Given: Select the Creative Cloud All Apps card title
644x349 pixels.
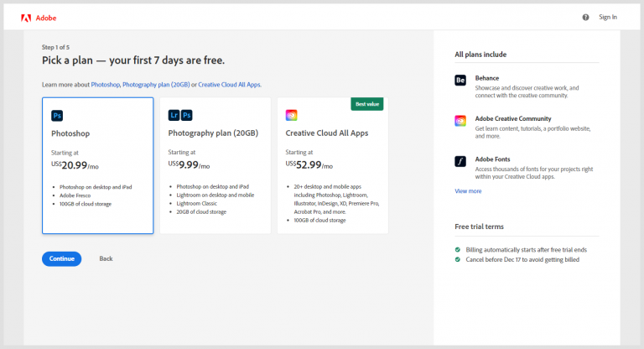Looking at the screenshot, I should pyautogui.click(x=327, y=133).
